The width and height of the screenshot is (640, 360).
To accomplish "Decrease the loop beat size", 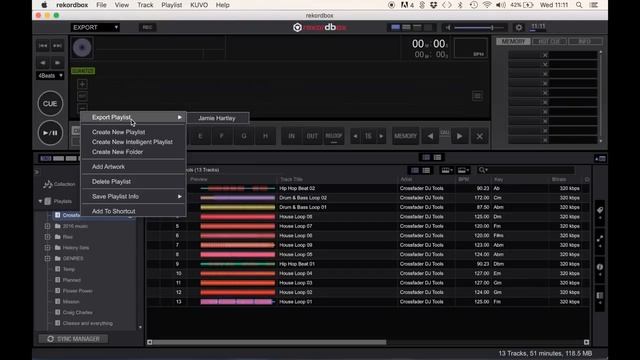I will click(x=356, y=136).
